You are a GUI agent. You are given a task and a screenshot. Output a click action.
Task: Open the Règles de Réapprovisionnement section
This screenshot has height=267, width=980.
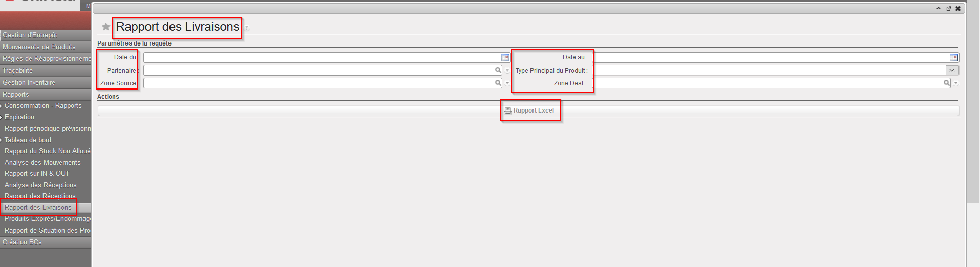click(x=46, y=58)
